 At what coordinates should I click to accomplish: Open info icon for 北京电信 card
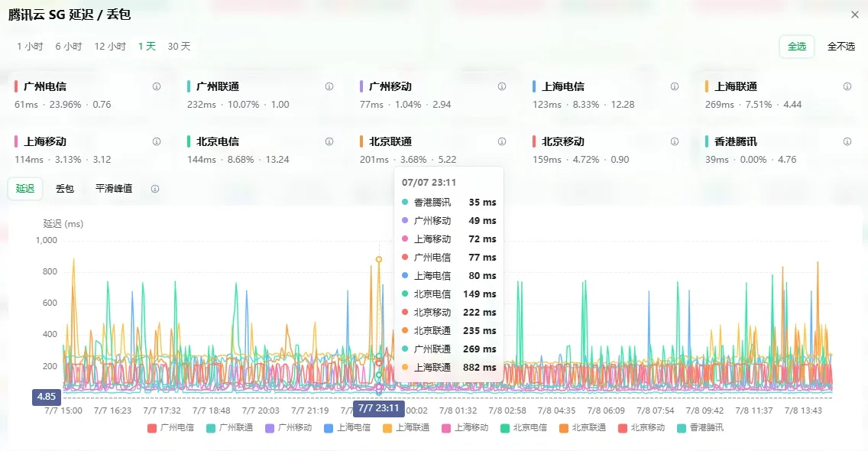[329, 142]
